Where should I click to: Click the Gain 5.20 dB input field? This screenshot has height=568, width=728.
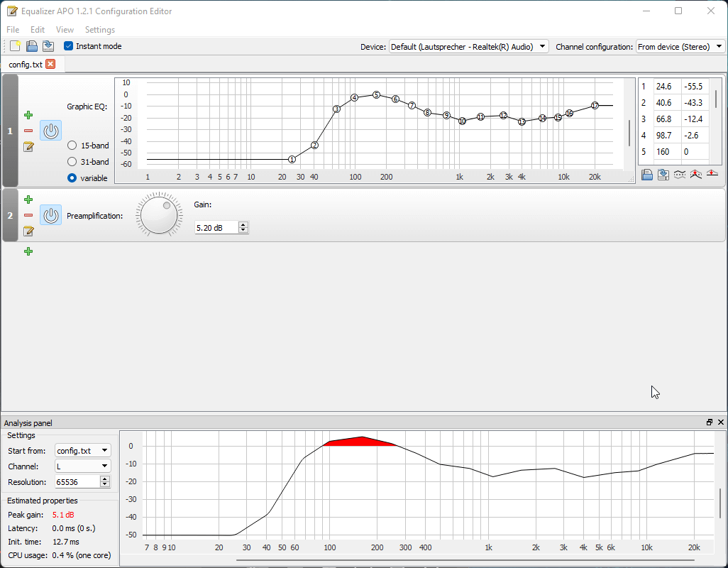pyautogui.click(x=216, y=228)
